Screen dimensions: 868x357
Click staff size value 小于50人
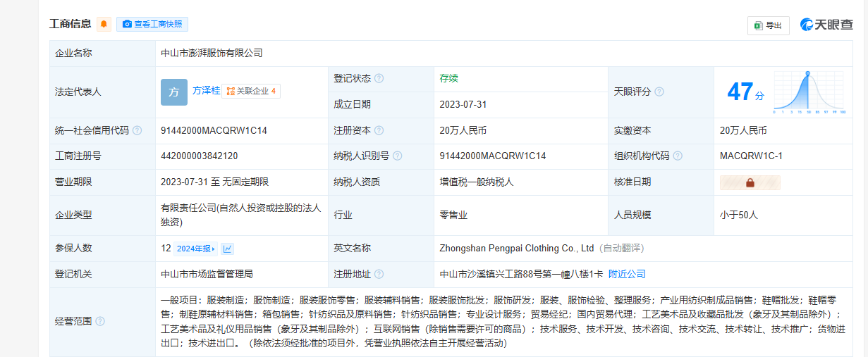click(x=739, y=215)
